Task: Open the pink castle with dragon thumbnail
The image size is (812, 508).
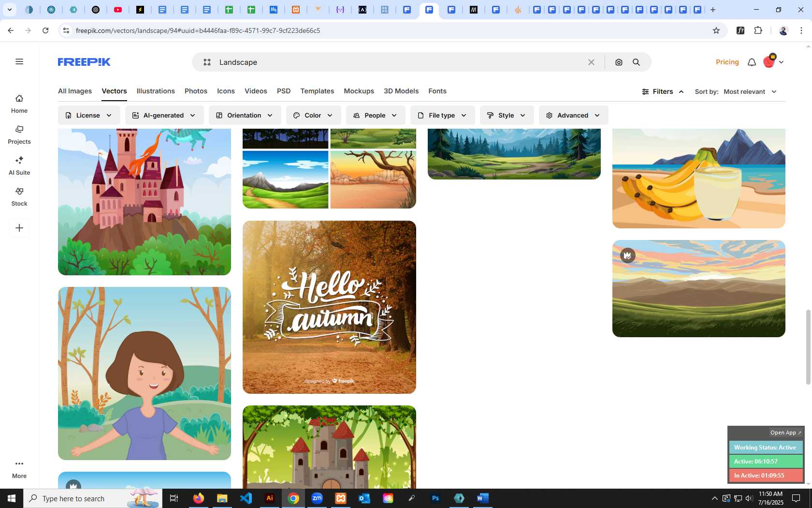Action: [x=145, y=202]
